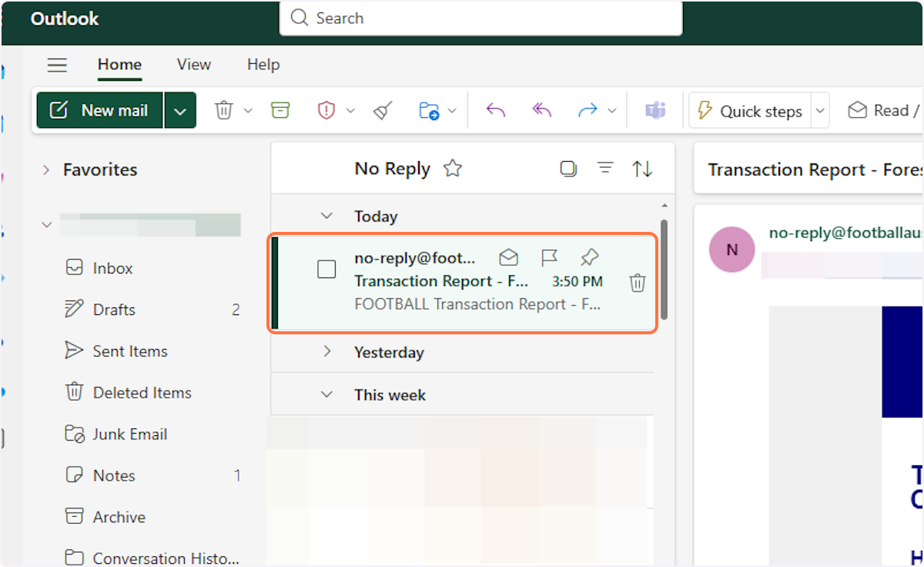The width and height of the screenshot is (924, 567).
Task: Collapse the account folder tree chevron
Action: [46, 225]
